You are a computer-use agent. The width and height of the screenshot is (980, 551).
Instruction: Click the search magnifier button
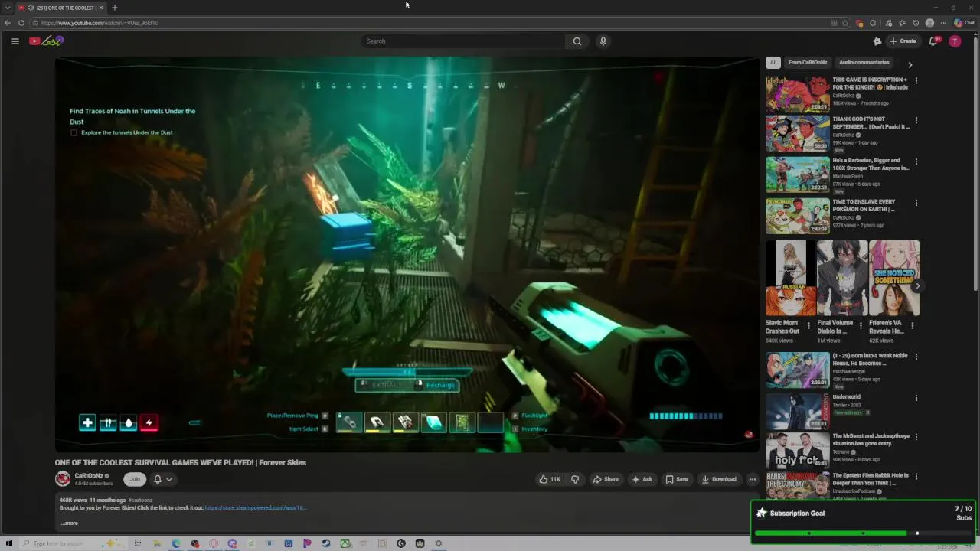pyautogui.click(x=577, y=41)
